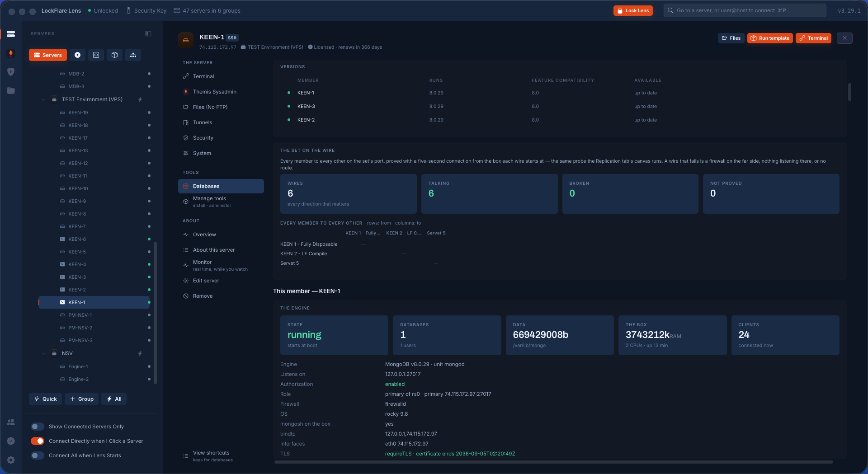Toggle Connect Directly when I Click a Server
868x474 pixels.
pyautogui.click(x=38, y=441)
